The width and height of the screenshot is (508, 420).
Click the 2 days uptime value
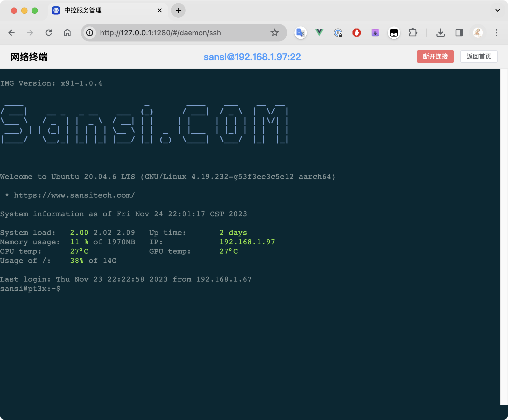pyautogui.click(x=233, y=233)
